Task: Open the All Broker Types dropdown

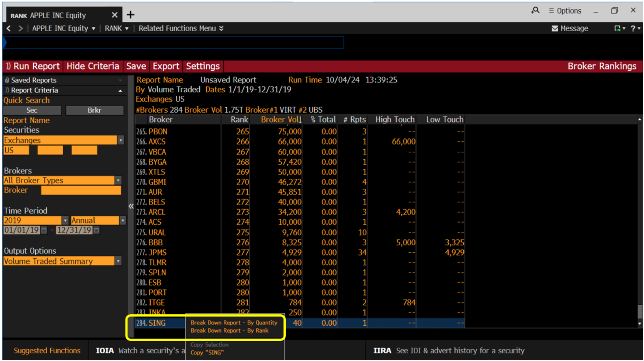Action: pyautogui.click(x=118, y=180)
